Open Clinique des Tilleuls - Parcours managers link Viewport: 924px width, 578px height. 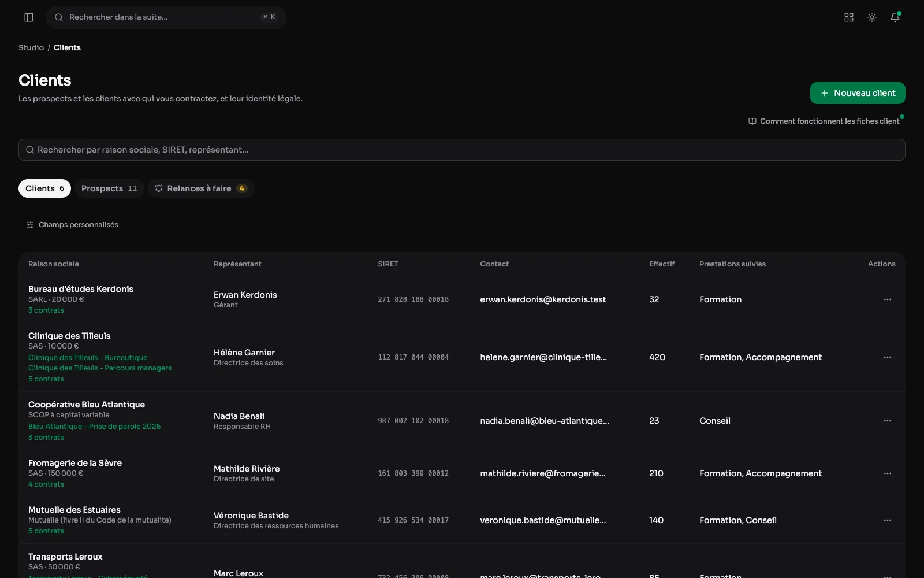coord(100,368)
